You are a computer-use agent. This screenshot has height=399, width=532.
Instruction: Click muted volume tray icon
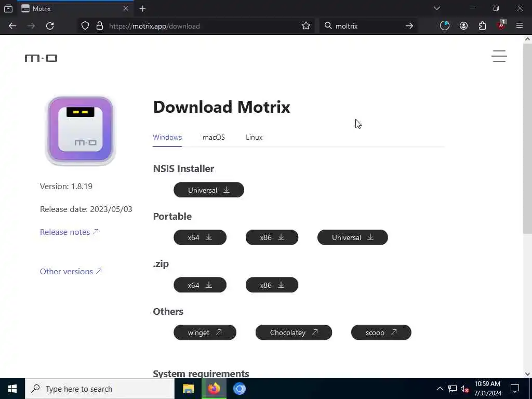(464, 389)
